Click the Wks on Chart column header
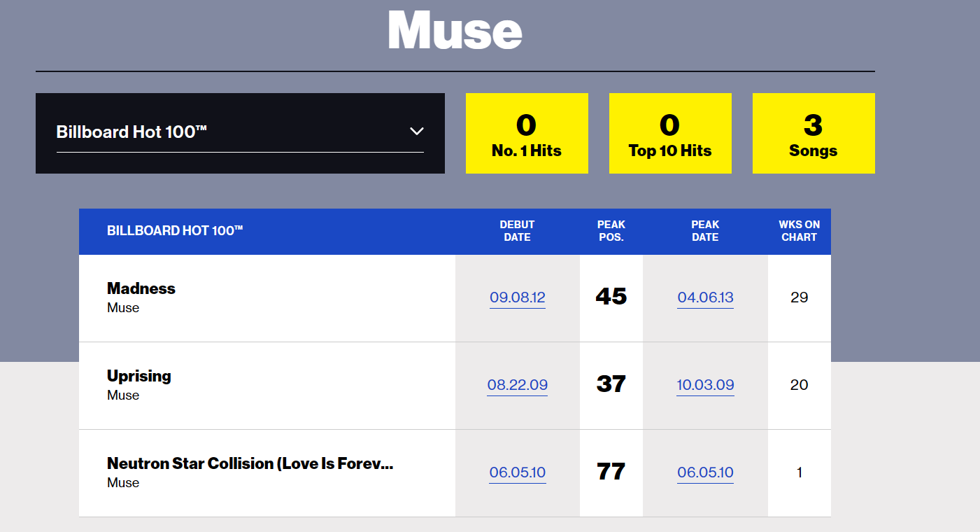Viewport: 980px width, 532px height. pyautogui.click(x=799, y=231)
